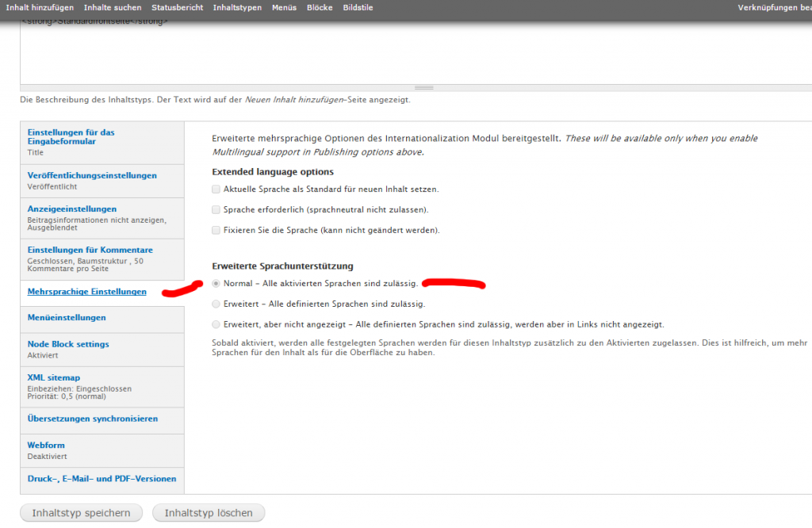Check 'Aktuelle Sprache als Standard' checkbox
812x528 pixels.
tap(216, 189)
